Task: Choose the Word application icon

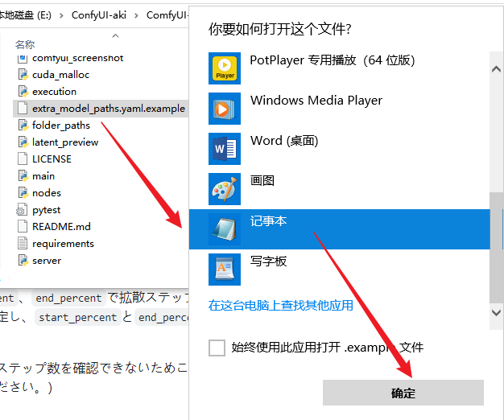Action: click(x=225, y=149)
